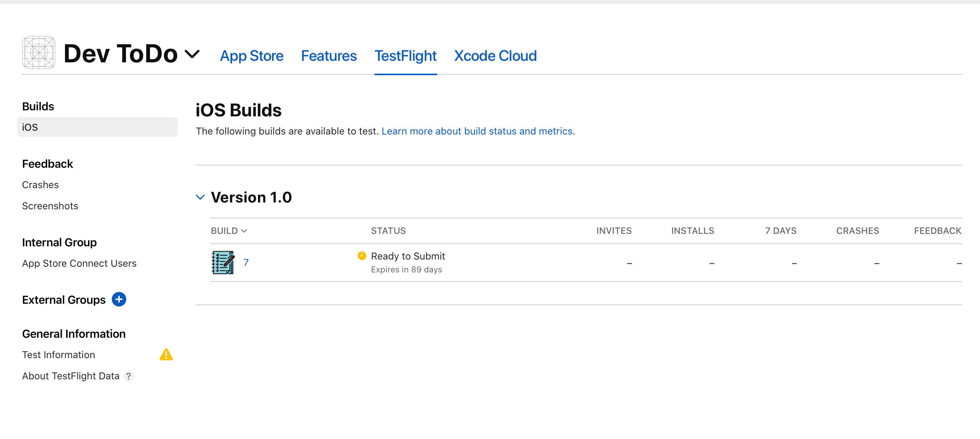Viewport: 980px width, 439px height.
Task: Click the Ready to Submit status text
Action: [x=408, y=257]
